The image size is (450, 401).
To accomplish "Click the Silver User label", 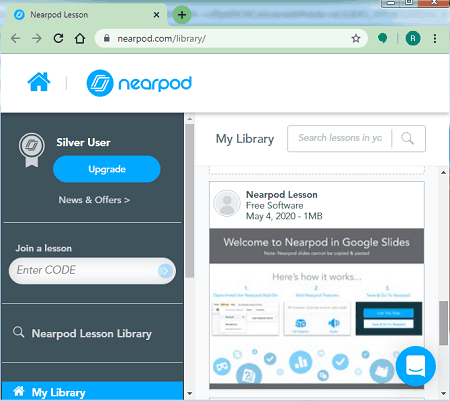I will (x=83, y=142).
